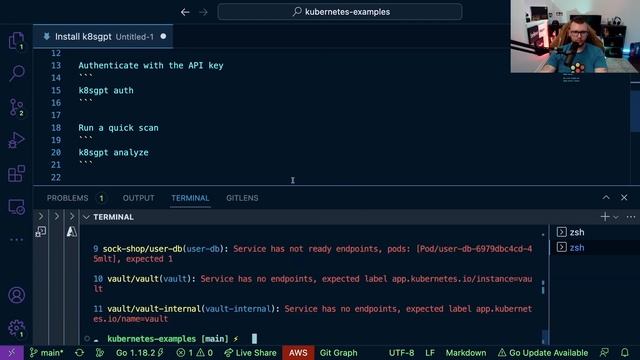The height and width of the screenshot is (360, 640).
Task: Open the Run and Debug view
Action: [x=16, y=140]
